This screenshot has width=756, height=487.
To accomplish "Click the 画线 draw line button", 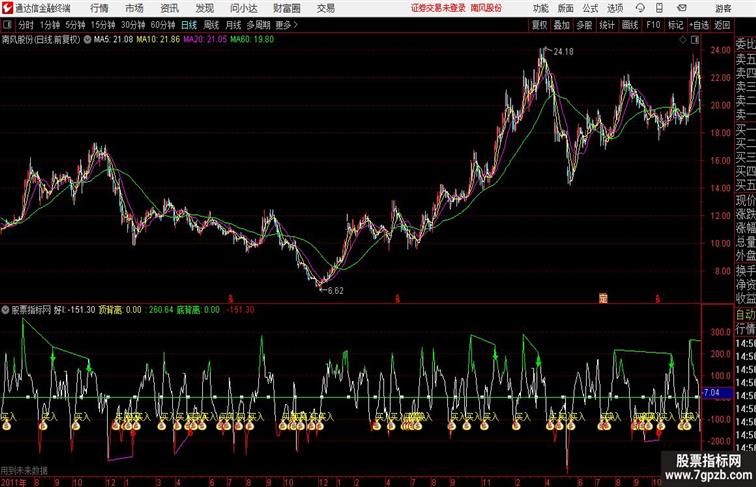I will 630,25.
